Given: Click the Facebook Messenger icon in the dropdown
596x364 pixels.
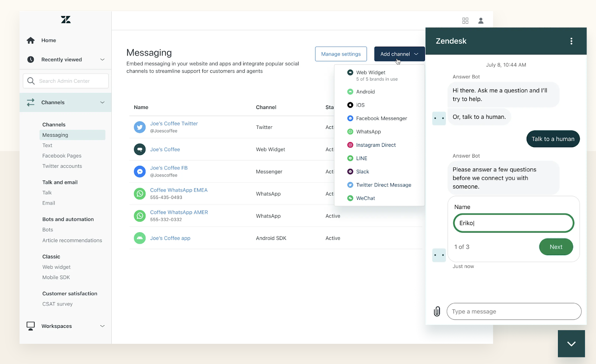Looking at the screenshot, I should (x=350, y=118).
